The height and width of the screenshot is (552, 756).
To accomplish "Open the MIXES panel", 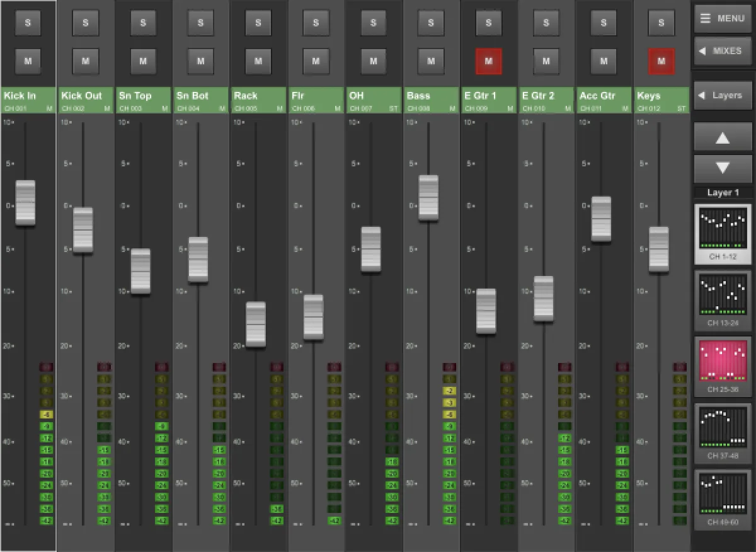I will coord(723,51).
